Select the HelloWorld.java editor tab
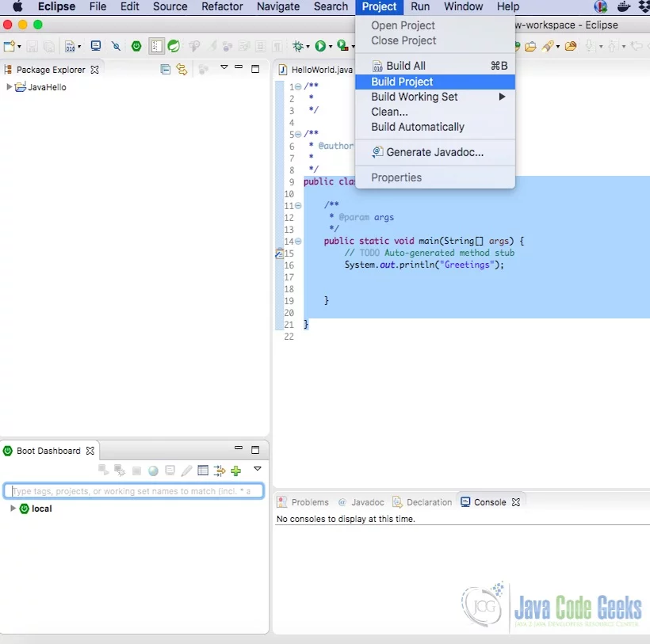 (x=315, y=70)
